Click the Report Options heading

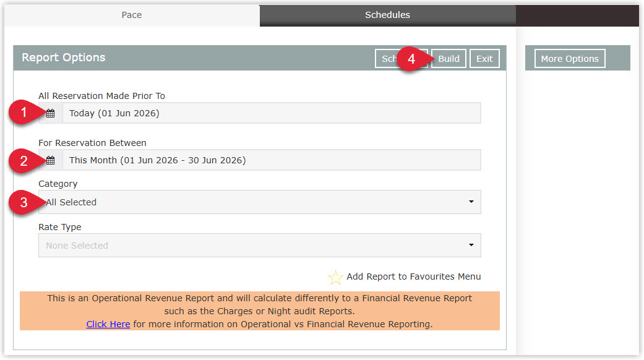pos(64,58)
